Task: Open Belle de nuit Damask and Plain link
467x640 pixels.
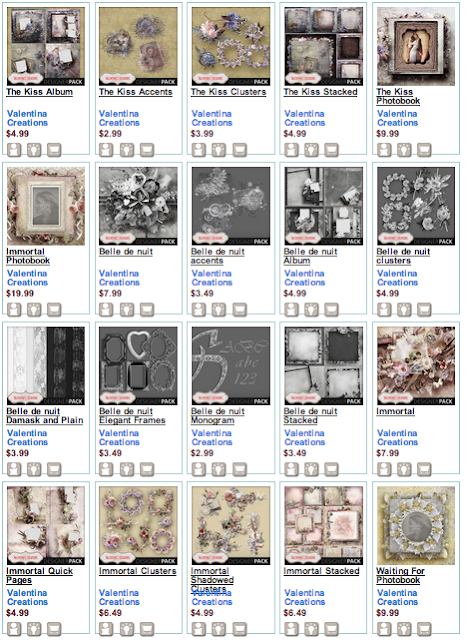Action: pyautogui.click(x=45, y=416)
